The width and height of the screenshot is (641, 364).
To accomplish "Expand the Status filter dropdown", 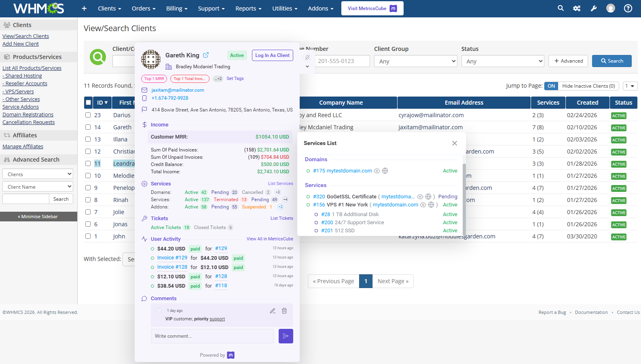I will 503,61.
